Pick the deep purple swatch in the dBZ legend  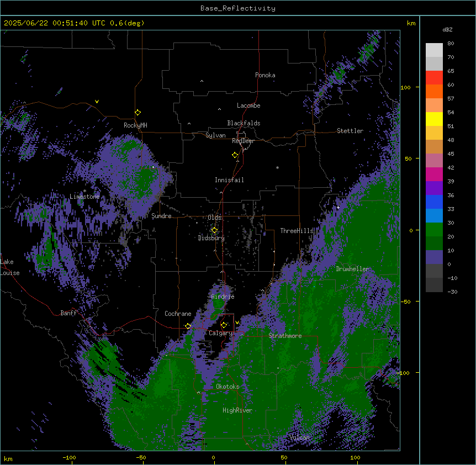tap(434, 188)
